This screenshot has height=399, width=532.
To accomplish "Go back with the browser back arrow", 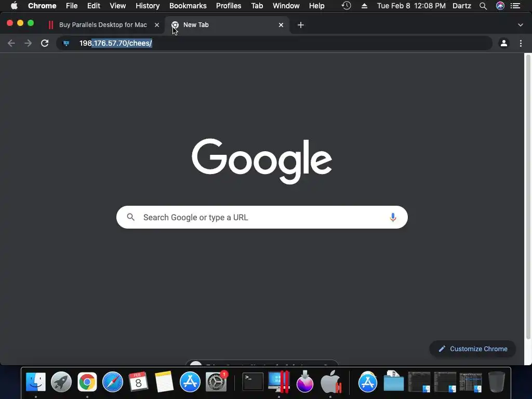I will 11,43.
